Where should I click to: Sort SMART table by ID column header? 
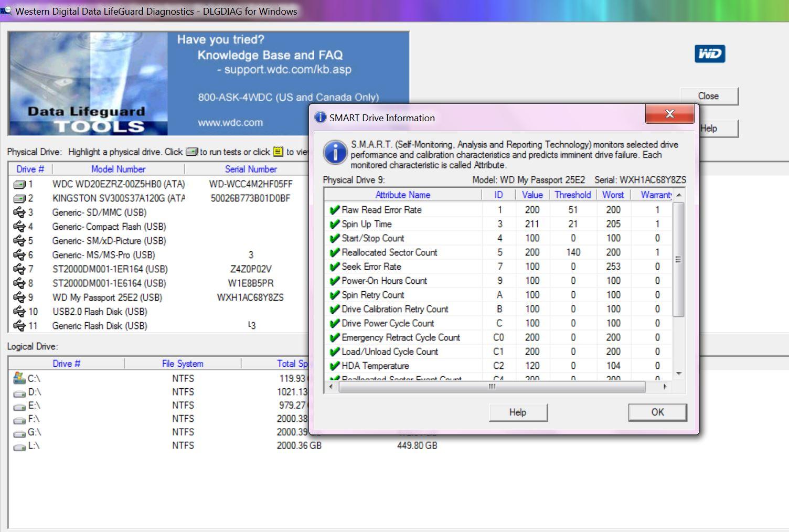coord(498,195)
